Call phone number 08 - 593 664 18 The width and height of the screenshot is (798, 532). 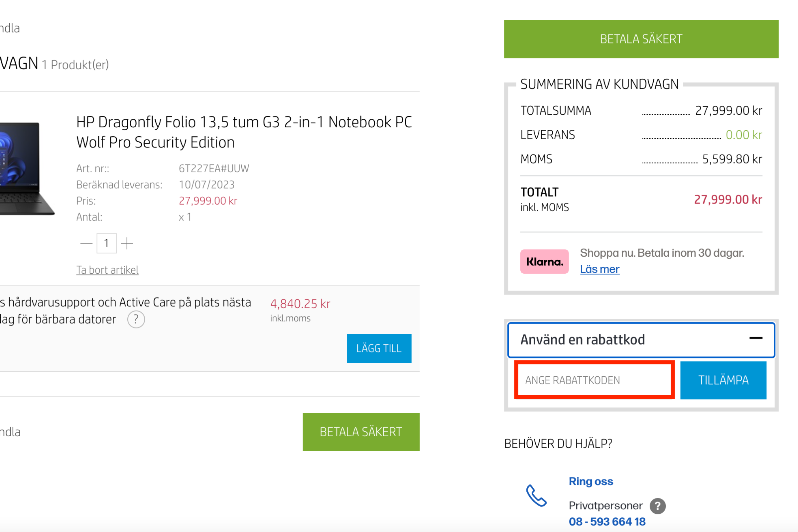coord(607,521)
